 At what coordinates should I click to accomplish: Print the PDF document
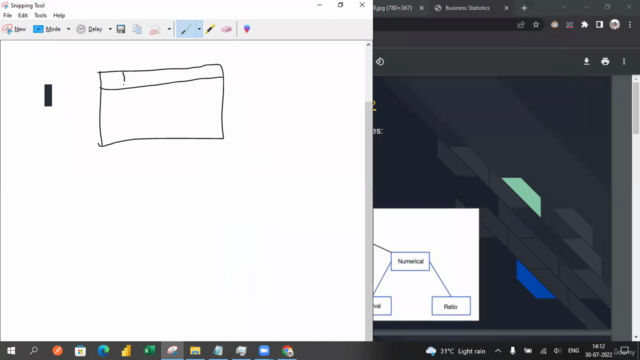coord(605,62)
